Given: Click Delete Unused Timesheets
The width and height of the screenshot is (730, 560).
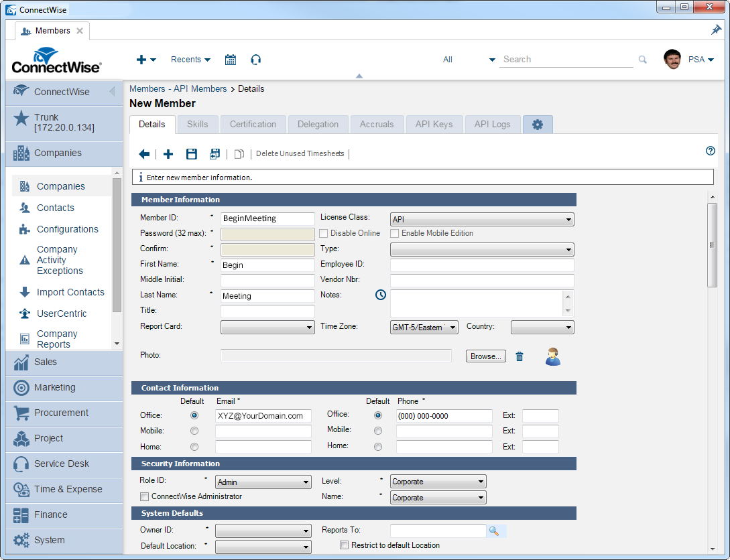Looking at the screenshot, I should [300, 154].
